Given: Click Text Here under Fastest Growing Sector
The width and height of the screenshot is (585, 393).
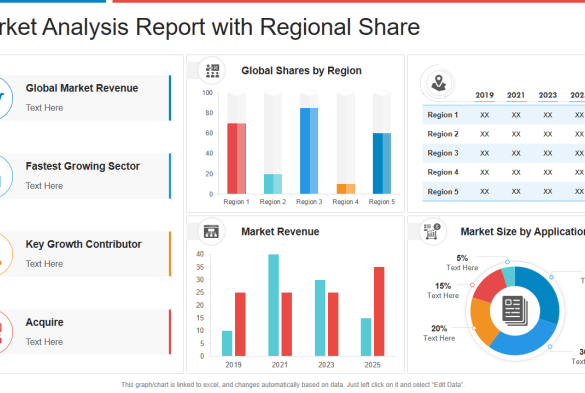Looking at the screenshot, I should pyautogui.click(x=44, y=186).
